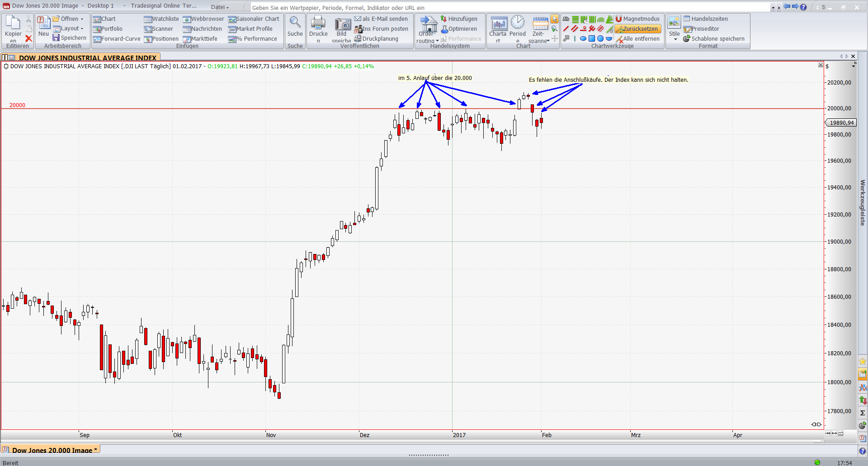Select the blue rectangle shape tool
This screenshot has width=868, height=466.
(x=591, y=39)
